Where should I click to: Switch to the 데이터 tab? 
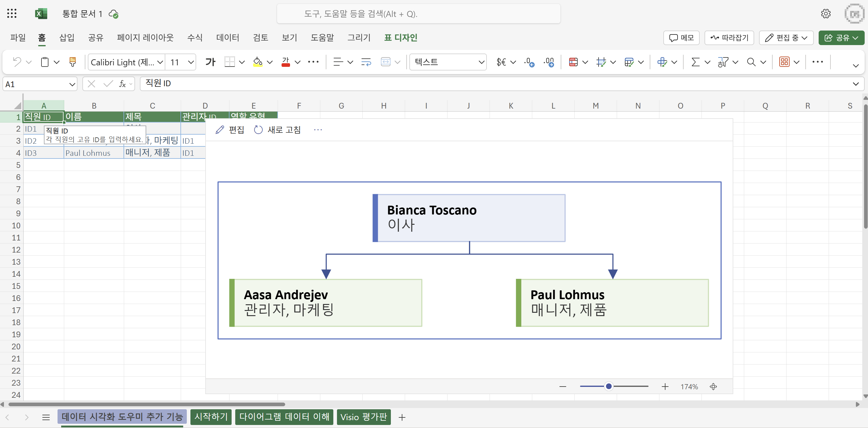coord(227,38)
